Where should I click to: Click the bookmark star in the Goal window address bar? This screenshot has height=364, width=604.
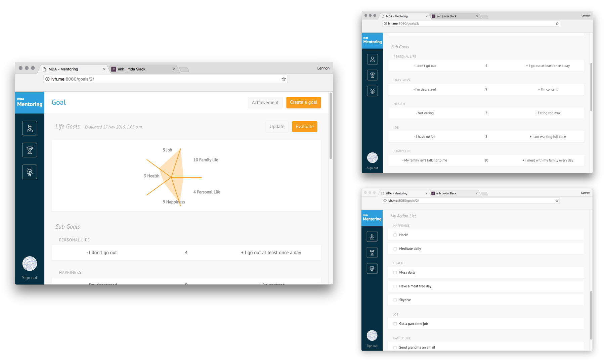284,79
